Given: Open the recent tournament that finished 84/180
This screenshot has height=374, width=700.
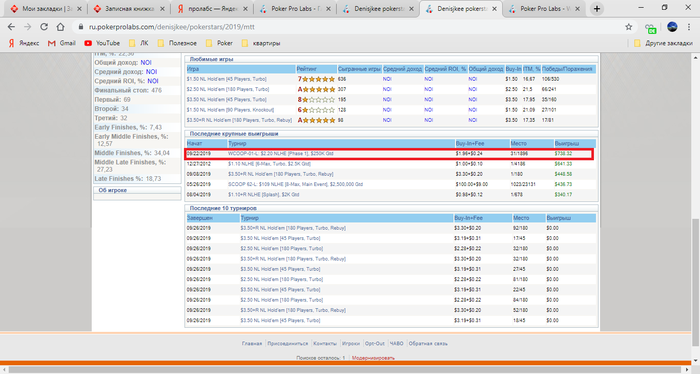Looking at the screenshot, I should click(x=281, y=300).
